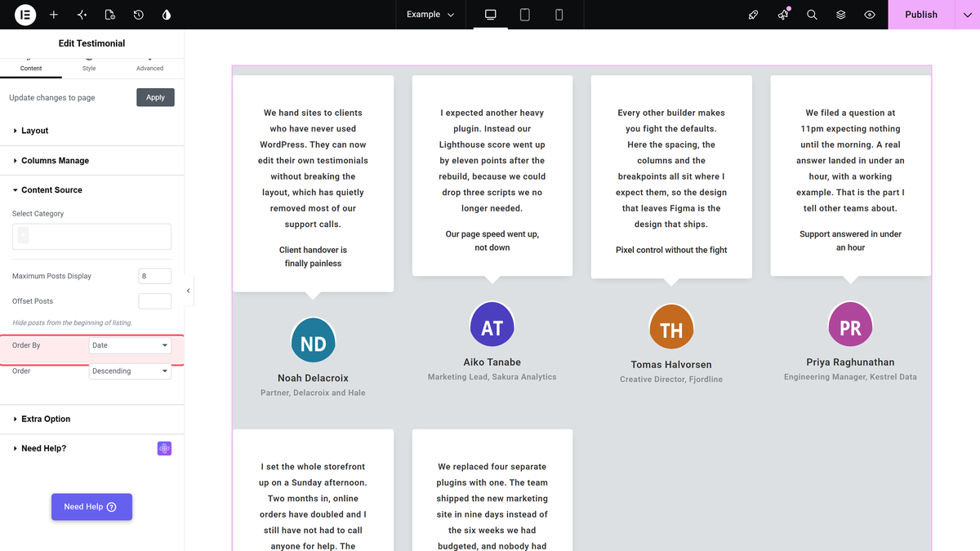Collapse the Content Source section

point(91,190)
